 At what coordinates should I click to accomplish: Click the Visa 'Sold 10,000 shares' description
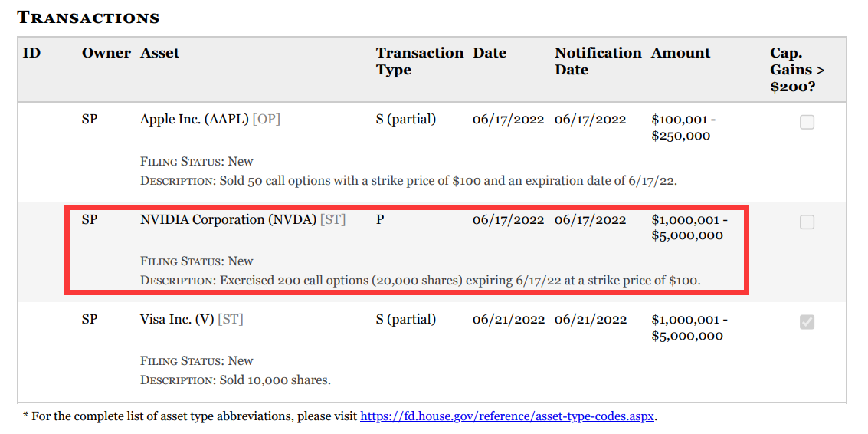click(x=275, y=380)
